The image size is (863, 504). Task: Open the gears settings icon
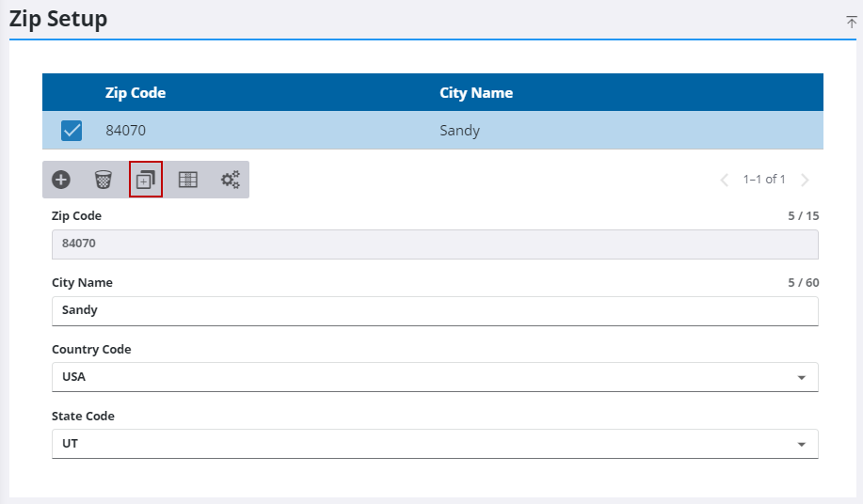(x=231, y=180)
